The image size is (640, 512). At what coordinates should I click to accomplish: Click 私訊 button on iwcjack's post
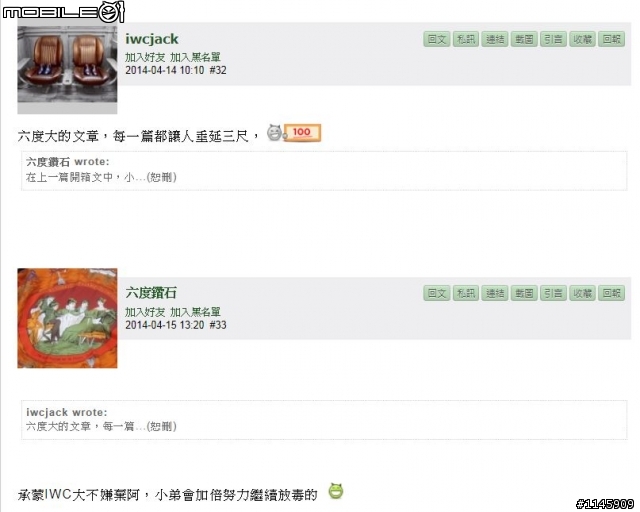click(466, 39)
